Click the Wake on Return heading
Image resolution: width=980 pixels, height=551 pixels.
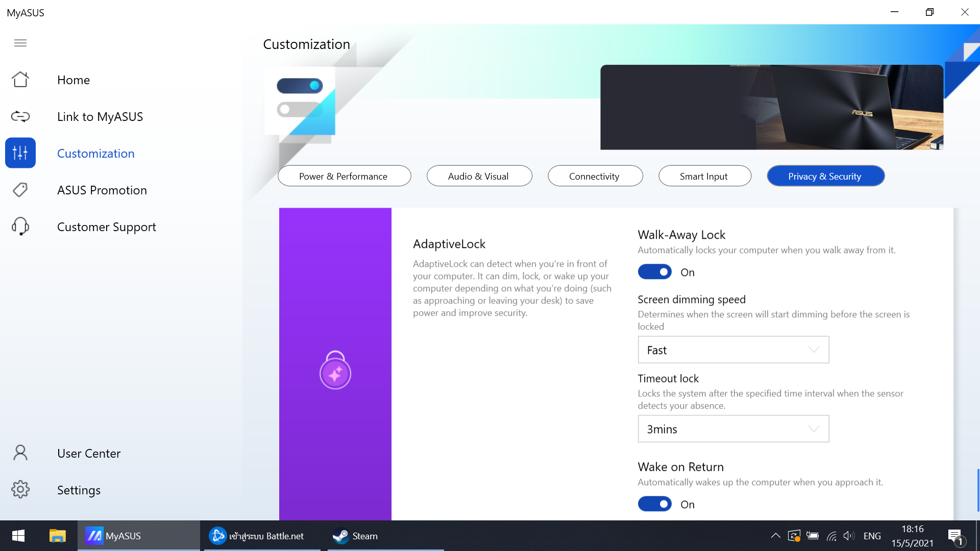tap(680, 467)
